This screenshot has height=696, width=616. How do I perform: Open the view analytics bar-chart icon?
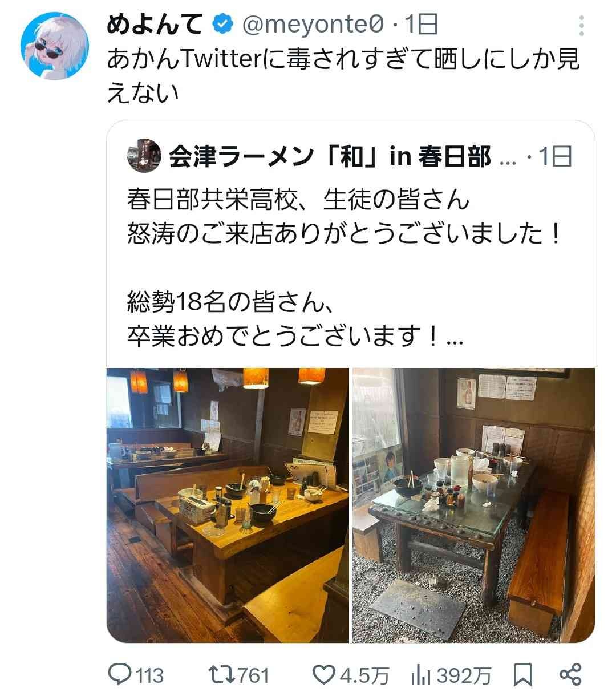tap(421, 675)
